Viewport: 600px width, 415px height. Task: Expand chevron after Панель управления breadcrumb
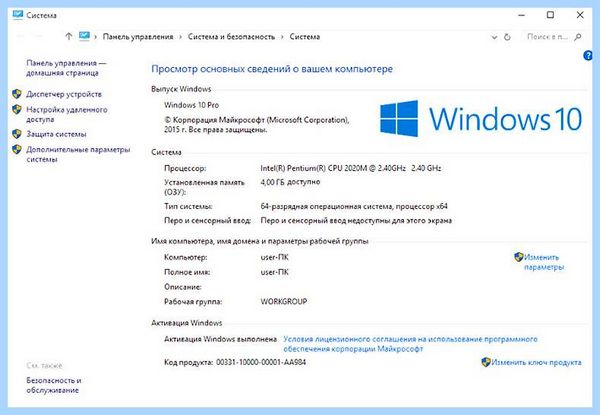tap(181, 37)
